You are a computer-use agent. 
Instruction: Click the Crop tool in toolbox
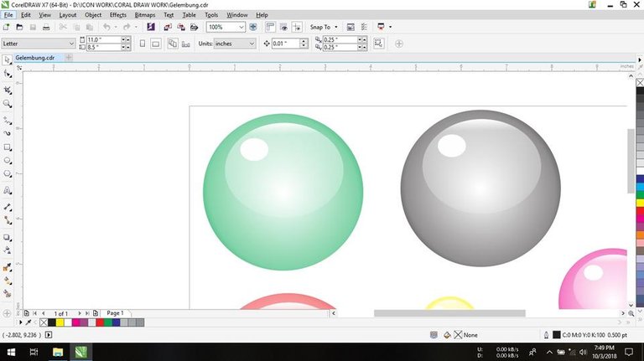coord(8,89)
